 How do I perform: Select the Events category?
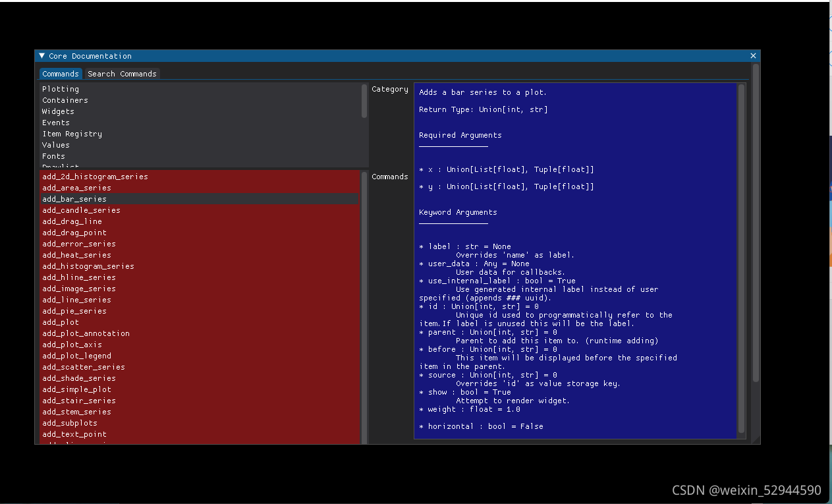pos(55,123)
